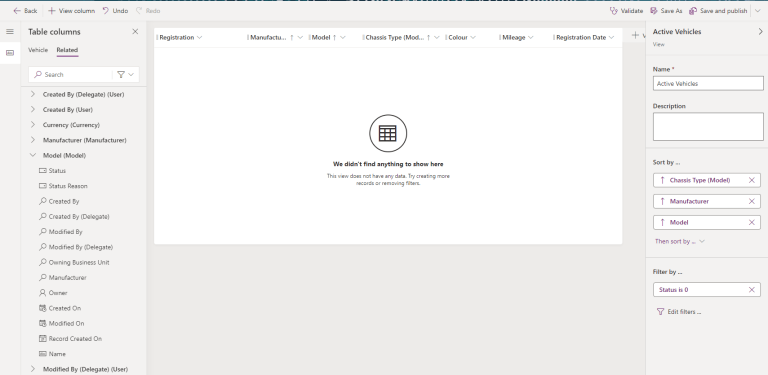Open Manufacturer column header menu
Screen dimensions: 768x375
tap(300, 38)
